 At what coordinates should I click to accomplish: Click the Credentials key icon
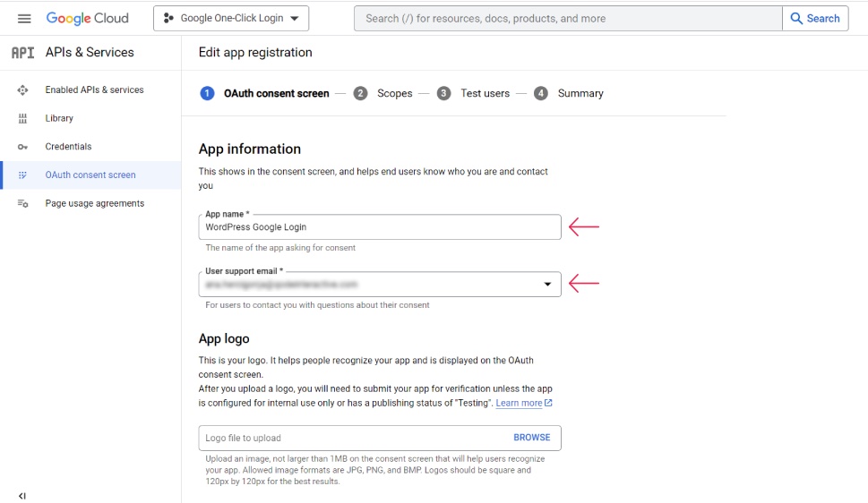[x=22, y=147]
